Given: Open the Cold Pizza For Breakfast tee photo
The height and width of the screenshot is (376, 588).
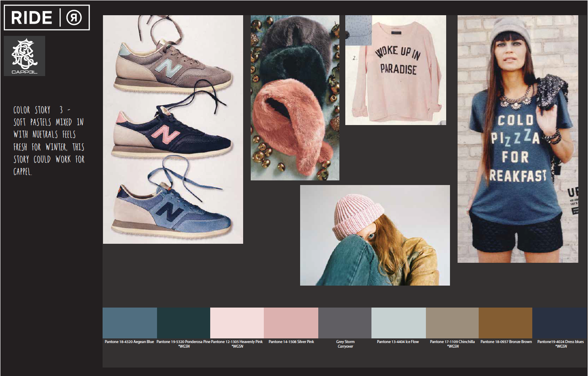Looking at the screenshot, I should [x=518, y=139].
